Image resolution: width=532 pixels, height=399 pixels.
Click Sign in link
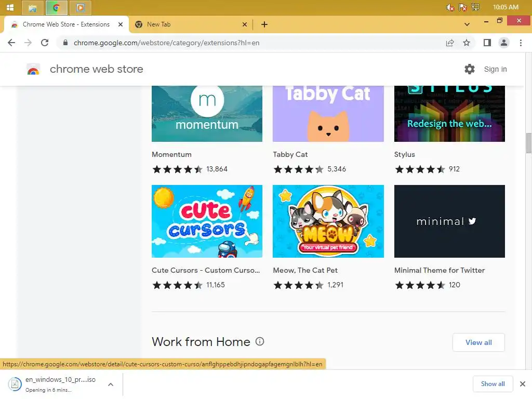495,69
